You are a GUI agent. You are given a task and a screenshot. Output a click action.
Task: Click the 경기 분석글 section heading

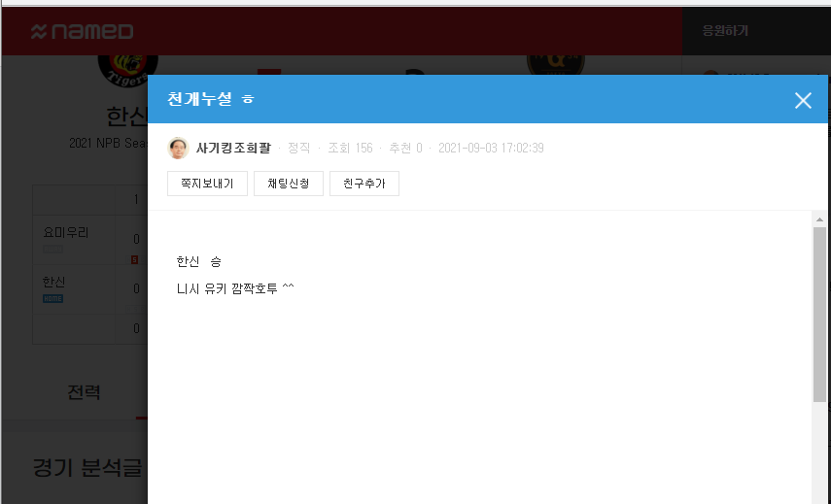point(87,468)
